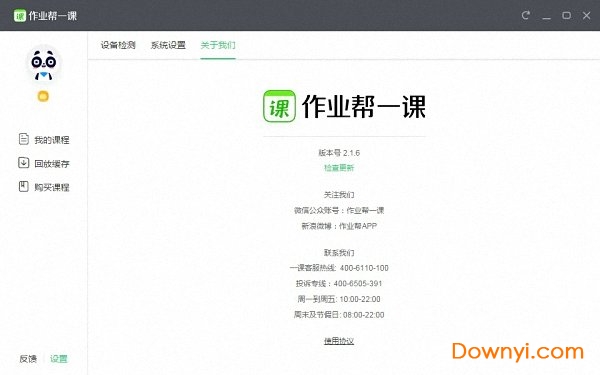The image size is (600, 375).
Task: Click the 周末及节假日: 08:00-22:00 text
Action: click(339, 315)
